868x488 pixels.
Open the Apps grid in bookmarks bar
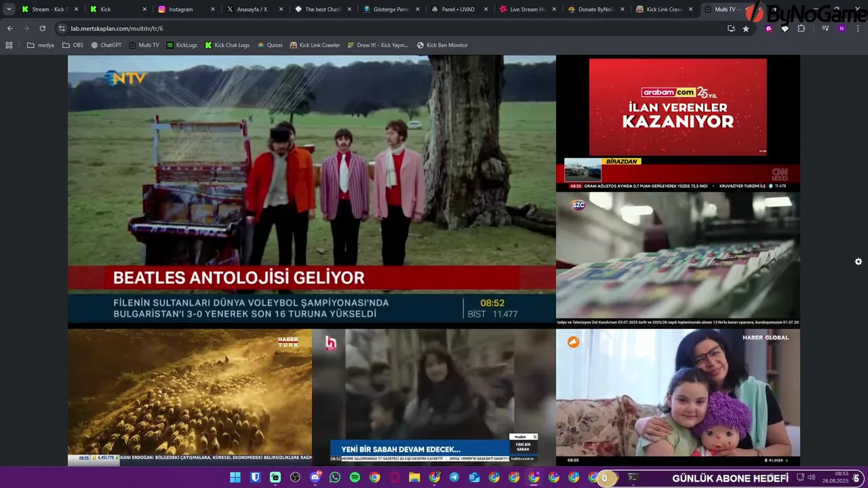[9, 45]
